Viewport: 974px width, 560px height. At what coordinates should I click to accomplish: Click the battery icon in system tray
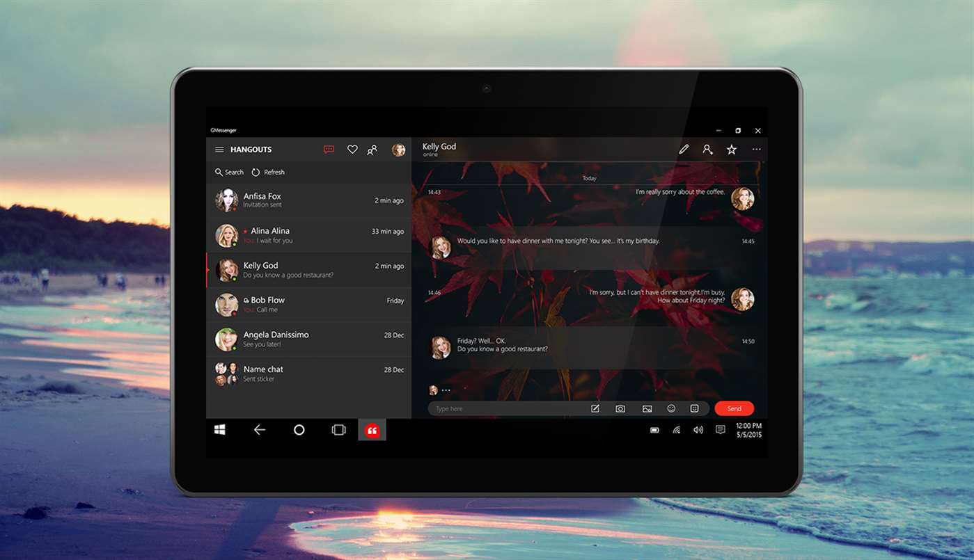point(654,430)
